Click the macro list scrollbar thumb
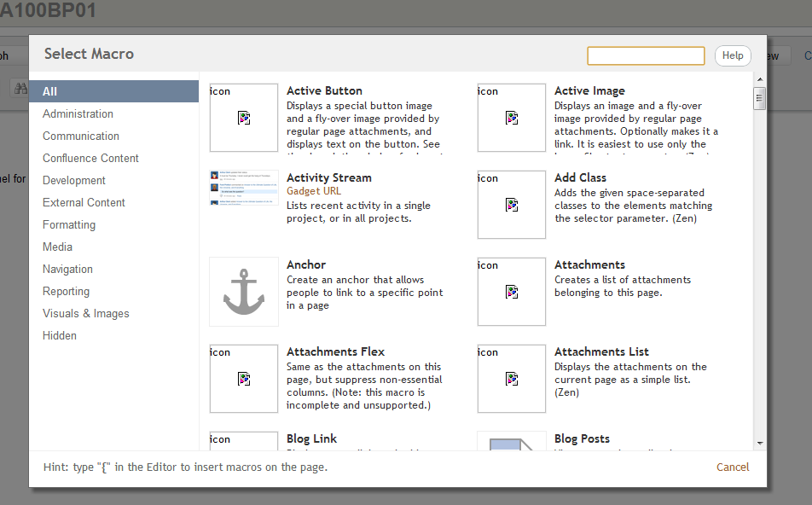 [x=760, y=98]
